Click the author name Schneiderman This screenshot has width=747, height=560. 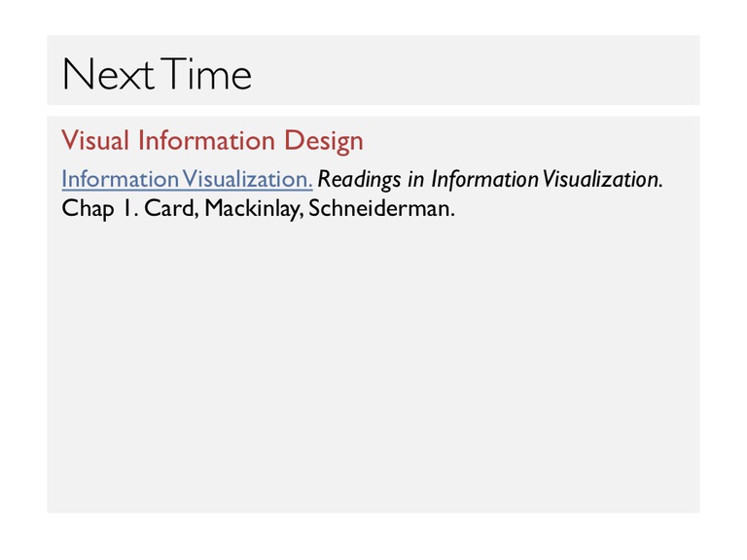(x=381, y=209)
